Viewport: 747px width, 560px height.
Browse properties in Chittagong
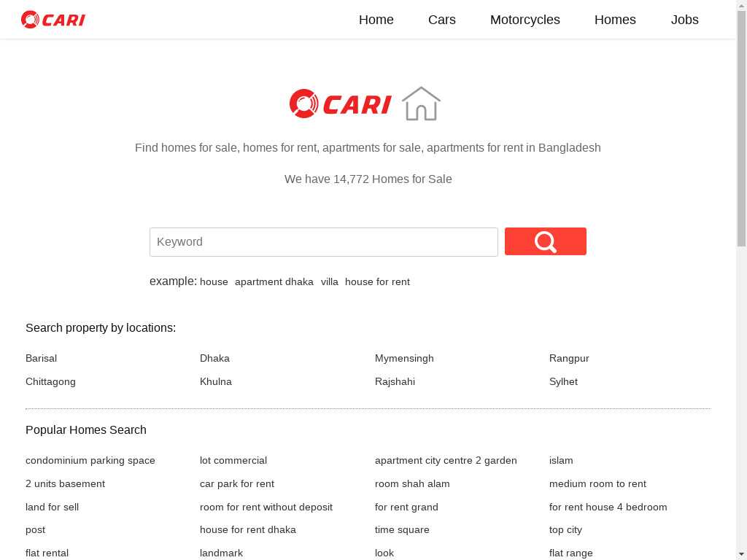(x=50, y=381)
